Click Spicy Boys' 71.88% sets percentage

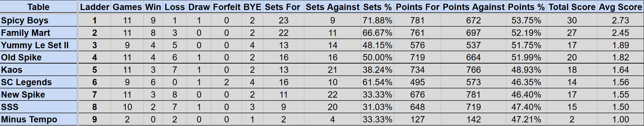[x=377, y=20]
